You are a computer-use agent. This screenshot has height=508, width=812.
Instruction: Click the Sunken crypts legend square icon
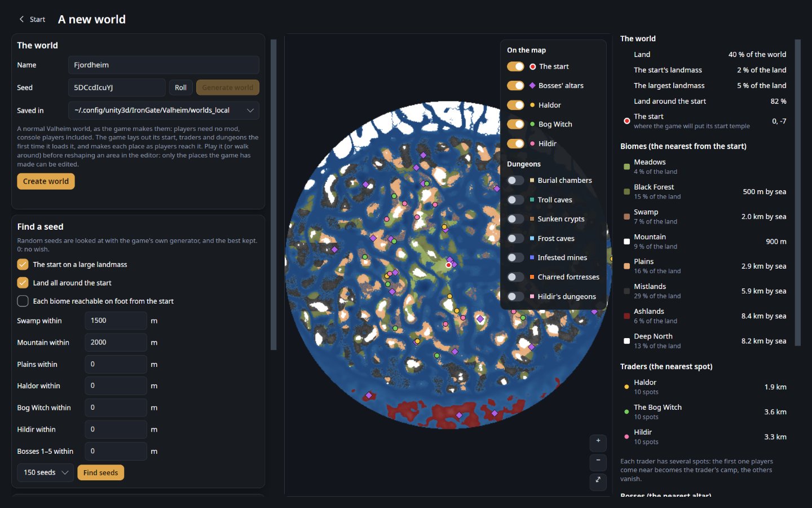[x=532, y=219]
